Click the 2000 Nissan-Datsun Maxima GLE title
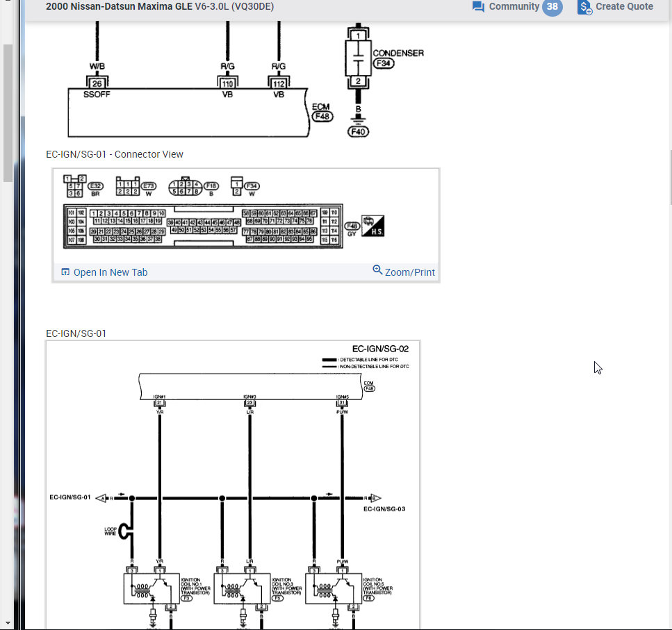 (160, 6)
